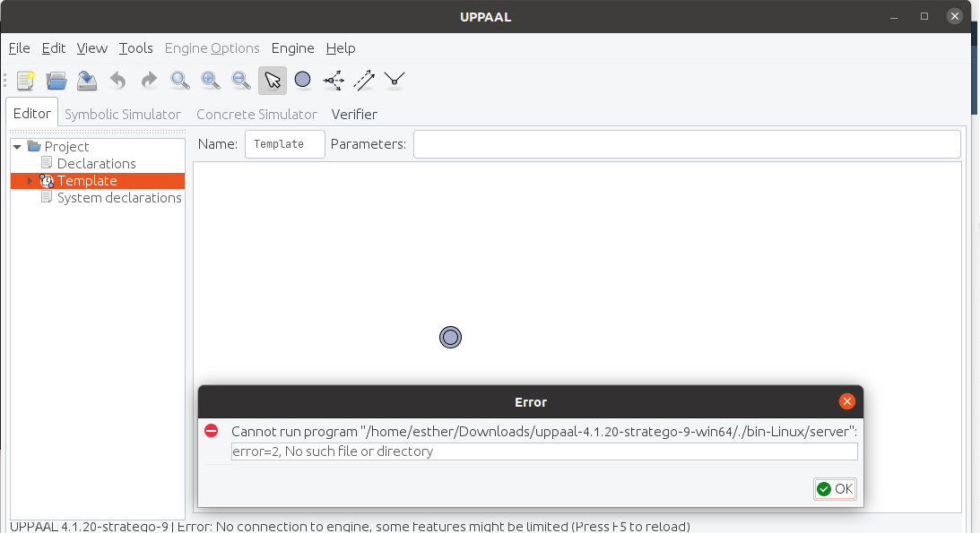Create a new project via the toolbar

[25, 80]
